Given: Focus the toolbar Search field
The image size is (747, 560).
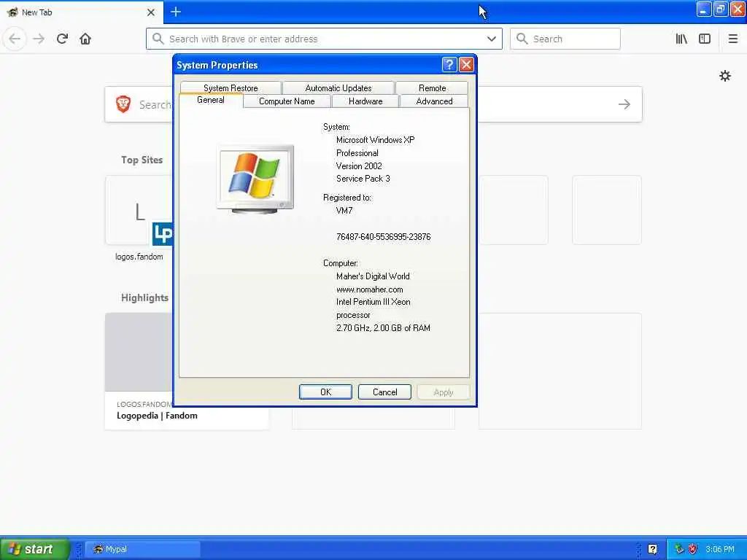Looking at the screenshot, I should click(x=565, y=39).
